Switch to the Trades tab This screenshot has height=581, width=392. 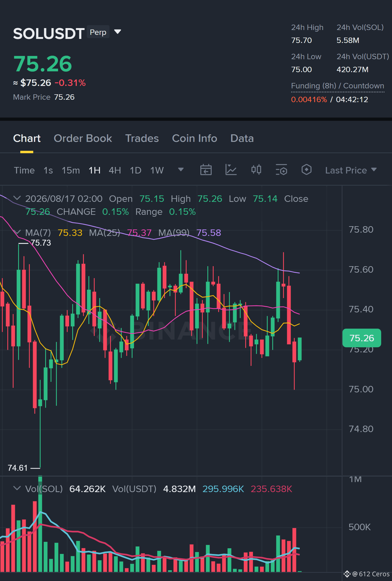[x=142, y=138]
